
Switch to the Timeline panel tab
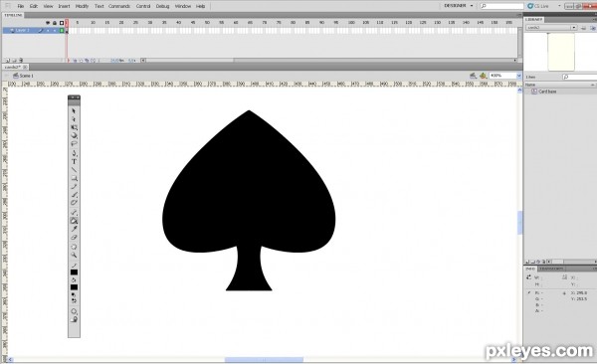[x=13, y=15]
